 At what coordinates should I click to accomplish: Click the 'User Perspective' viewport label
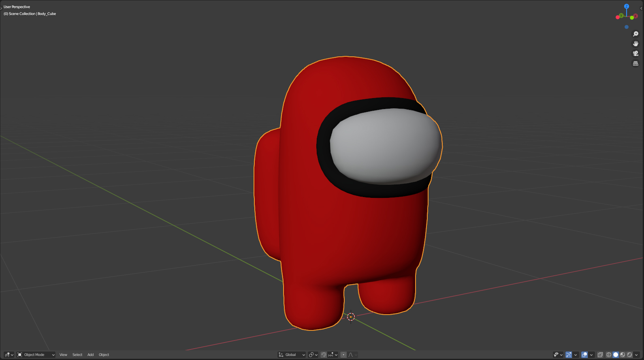tap(17, 7)
